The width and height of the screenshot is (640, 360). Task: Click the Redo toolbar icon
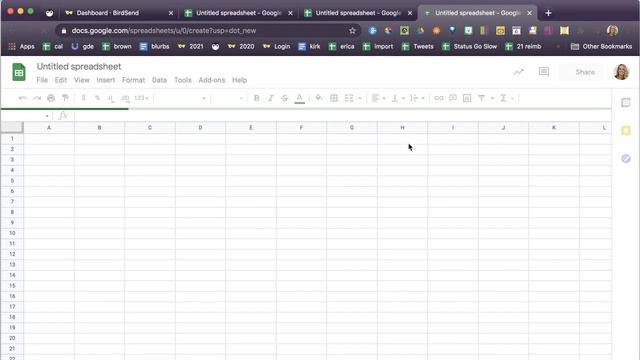pos(37,98)
